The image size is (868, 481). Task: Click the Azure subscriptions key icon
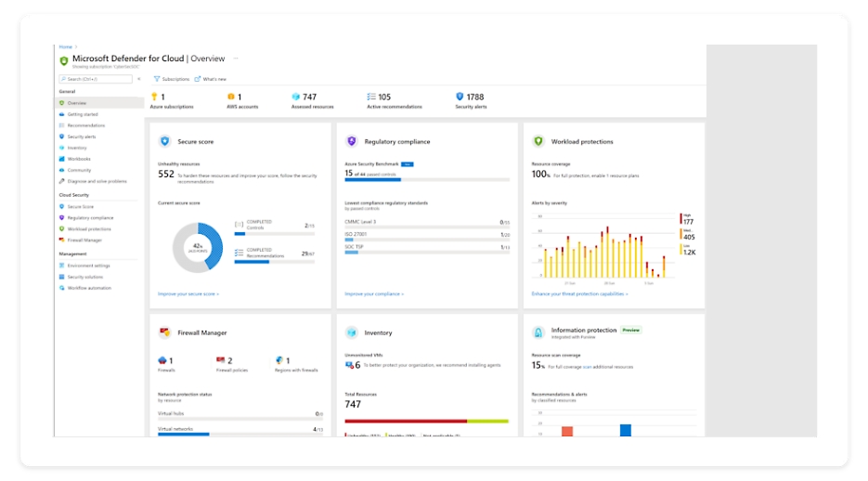(154, 97)
